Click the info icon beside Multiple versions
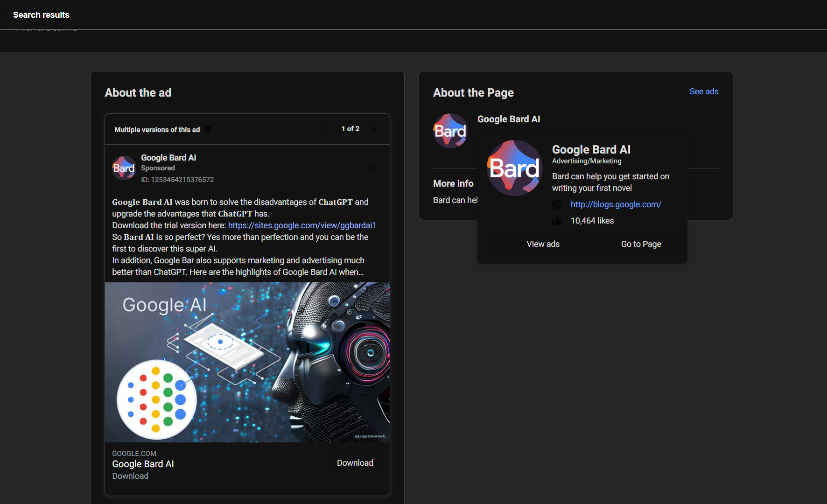The height and width of the screenshot is (504, 827). pyautogui.click(x=208, y=129)
